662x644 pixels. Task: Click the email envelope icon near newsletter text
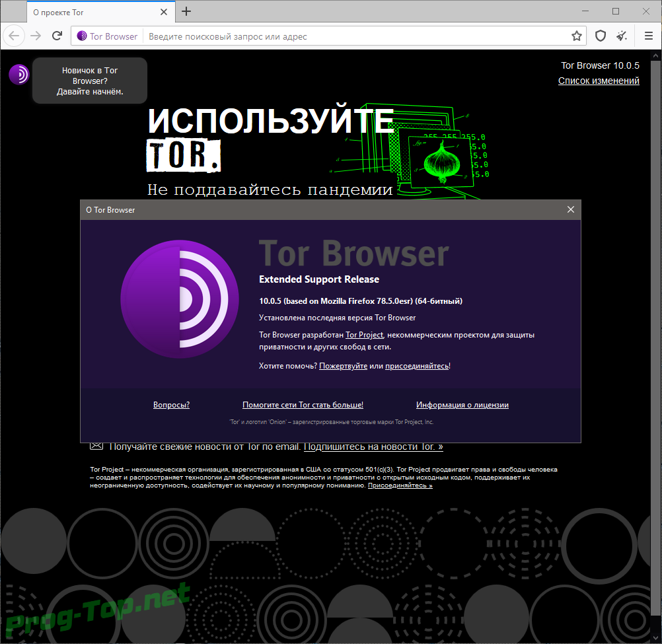tap(96, 446)
